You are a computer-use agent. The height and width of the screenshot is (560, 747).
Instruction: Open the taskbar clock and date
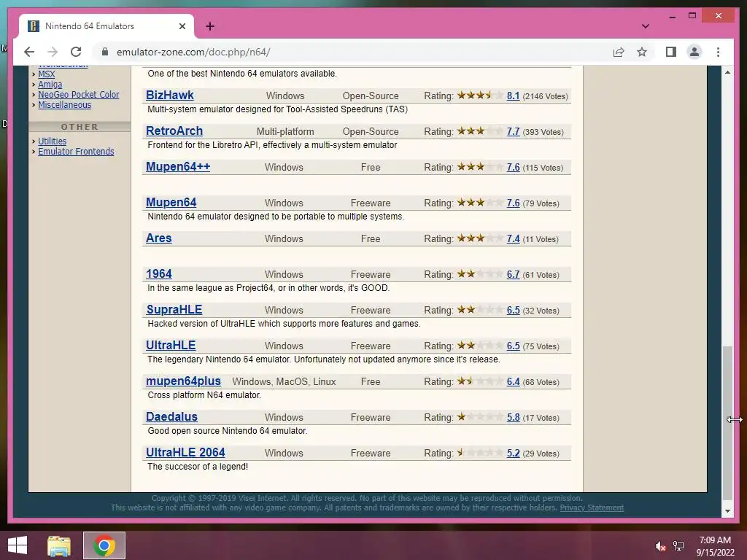click(x=715, y=546)
